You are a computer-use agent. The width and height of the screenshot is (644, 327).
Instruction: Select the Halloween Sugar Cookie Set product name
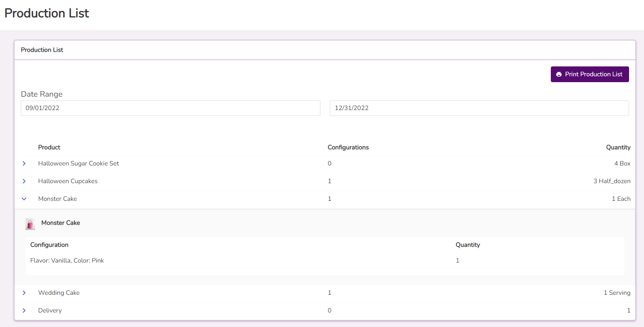78,163
